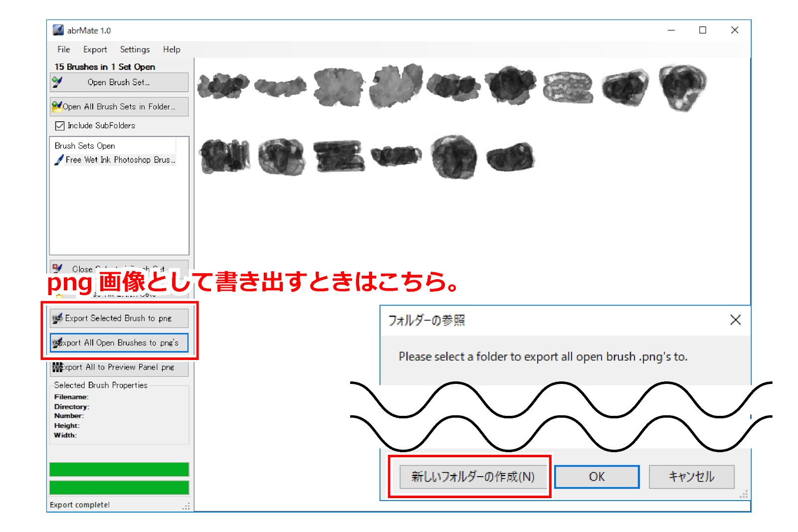Image resolution: width=798 pixels, height=532 pixels.
Task: Click the Directory property label
Action: click(72, 407)
